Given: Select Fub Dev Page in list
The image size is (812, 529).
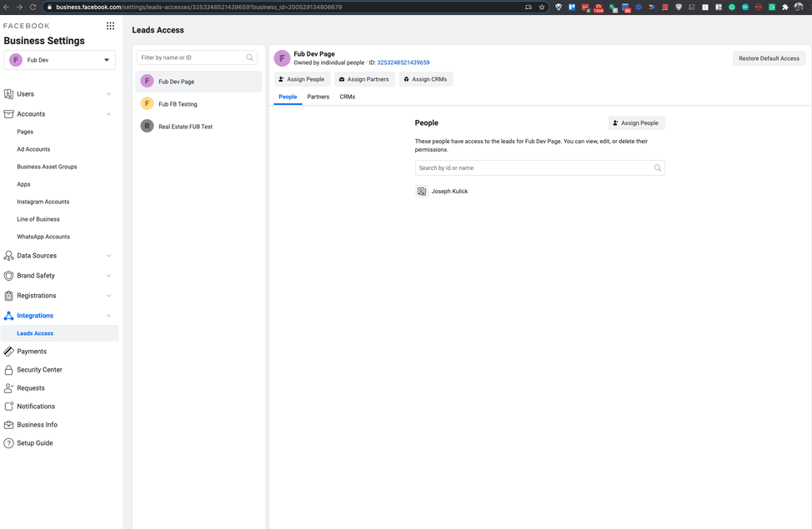Looking at the screenshot, I should coord(198,82).
